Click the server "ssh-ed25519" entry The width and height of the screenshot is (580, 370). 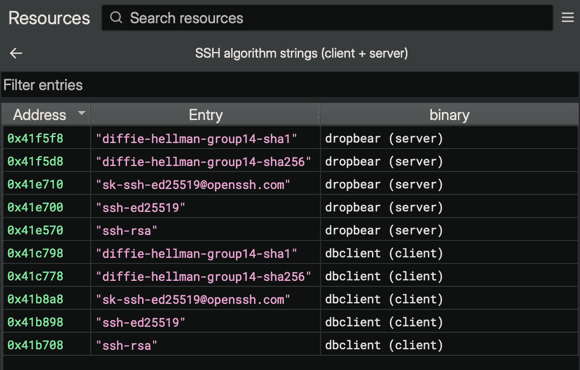[x=140, y=207]
